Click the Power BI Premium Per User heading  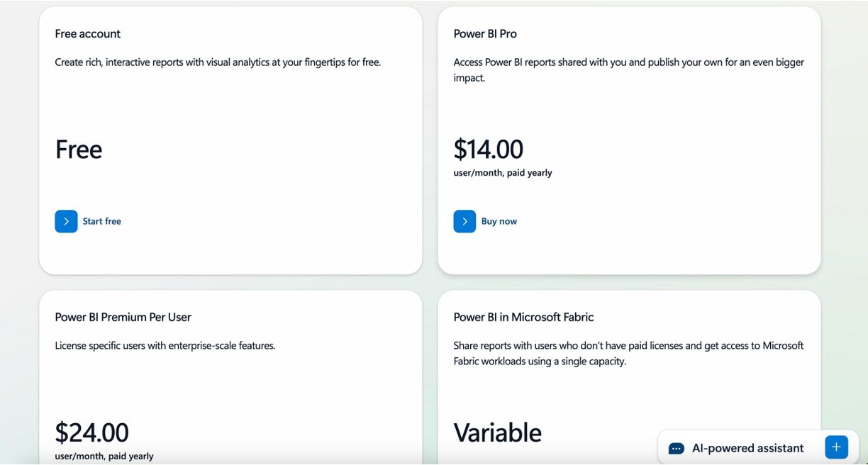click(x=123, y=318)
